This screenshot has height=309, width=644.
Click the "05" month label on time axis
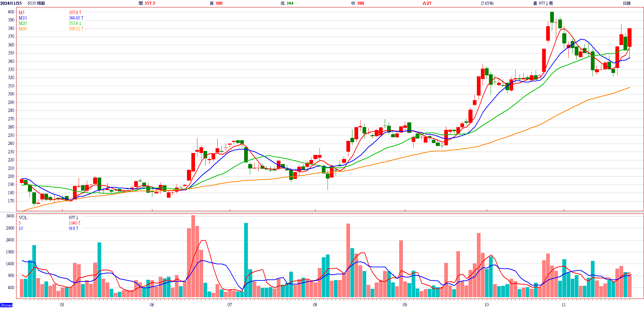click(62, 305)
